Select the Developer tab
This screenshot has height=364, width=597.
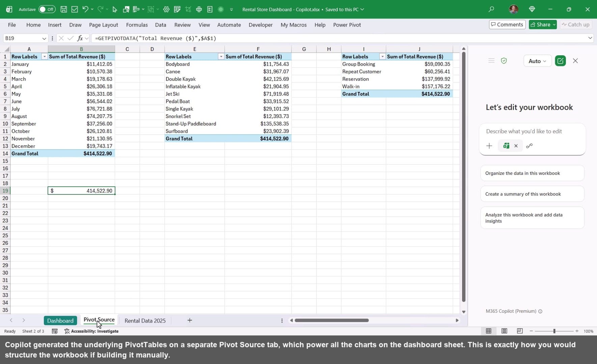(x=261, y=25)
